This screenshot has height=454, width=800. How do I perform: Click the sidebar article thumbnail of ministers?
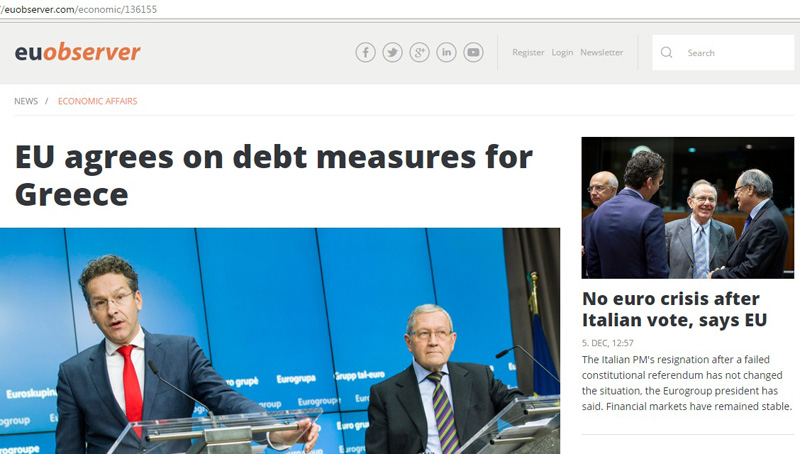[688, 208]
